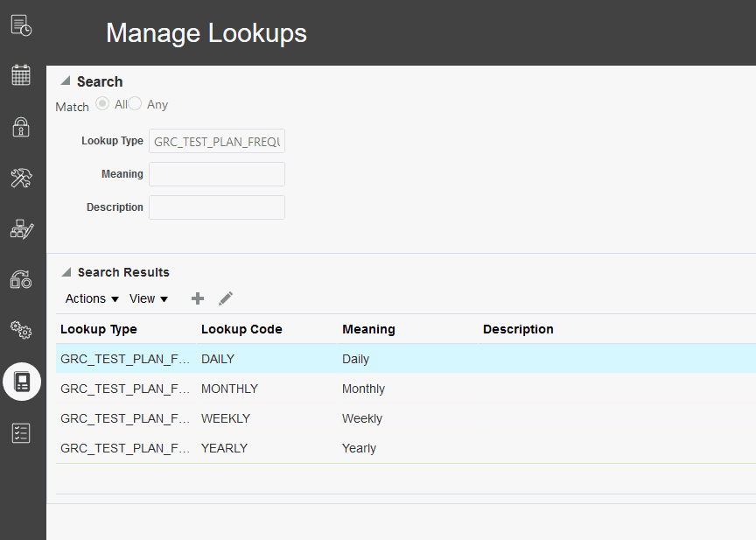Click the Lookup Code column header
Image resolution: width=756 pixels, height=540 pixels.
pyautogui.click(x=241, y=329)
